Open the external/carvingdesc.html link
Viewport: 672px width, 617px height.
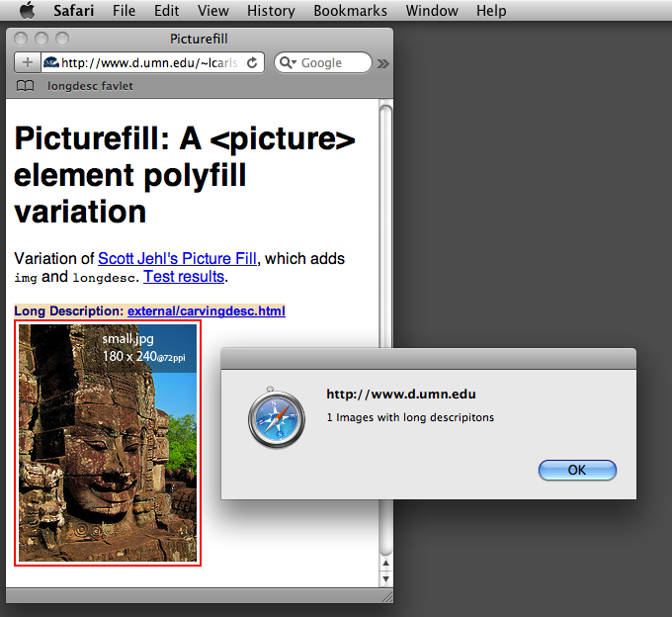(206, 311)
